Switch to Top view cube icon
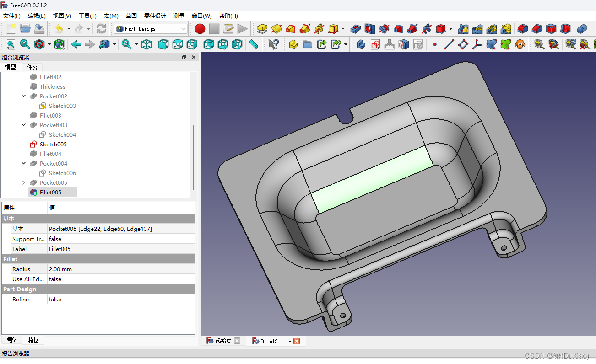 (178, 44)
